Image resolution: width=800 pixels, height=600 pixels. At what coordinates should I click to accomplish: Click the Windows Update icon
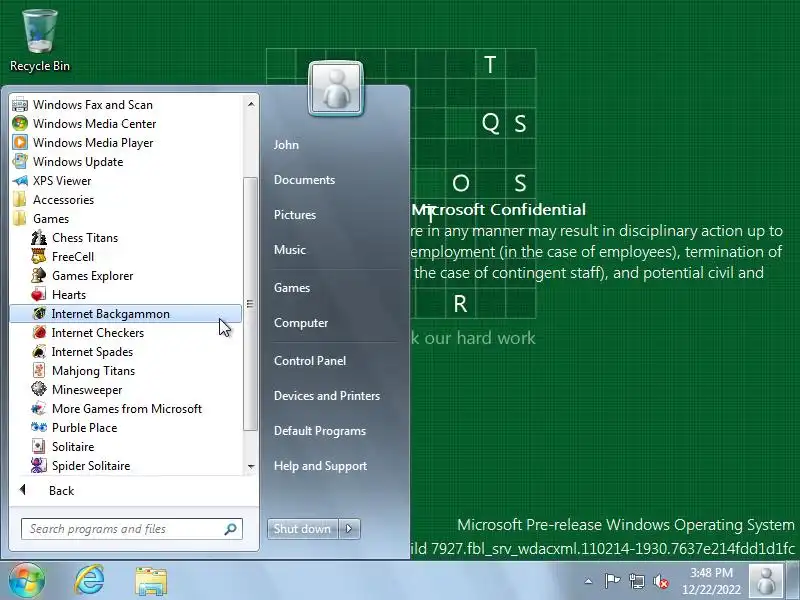pos(20,161)
